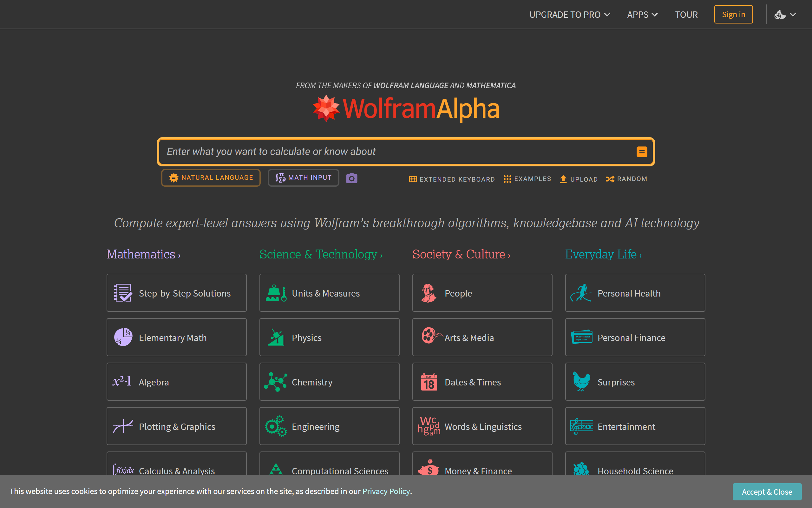Viewport: 812px width, 508px height.
Task: Click the Words & Linguistics letters icon
Action: click(429, 426)
